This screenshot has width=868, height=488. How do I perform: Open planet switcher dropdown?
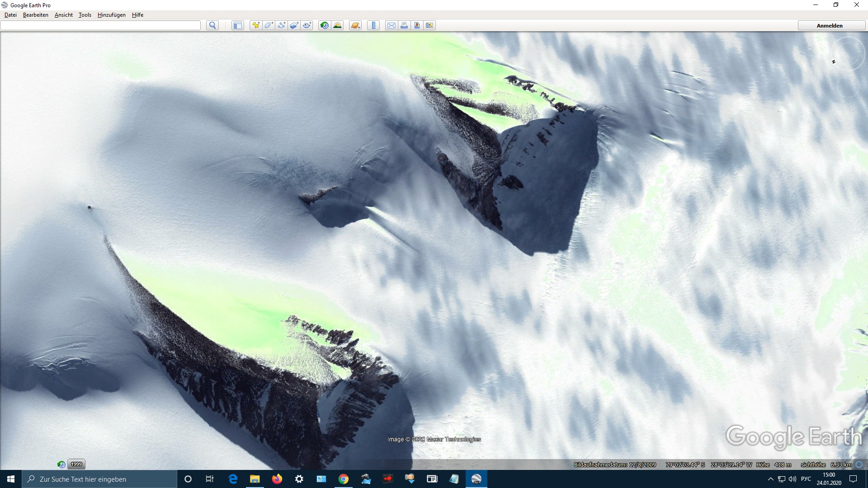tap(355, 25)
